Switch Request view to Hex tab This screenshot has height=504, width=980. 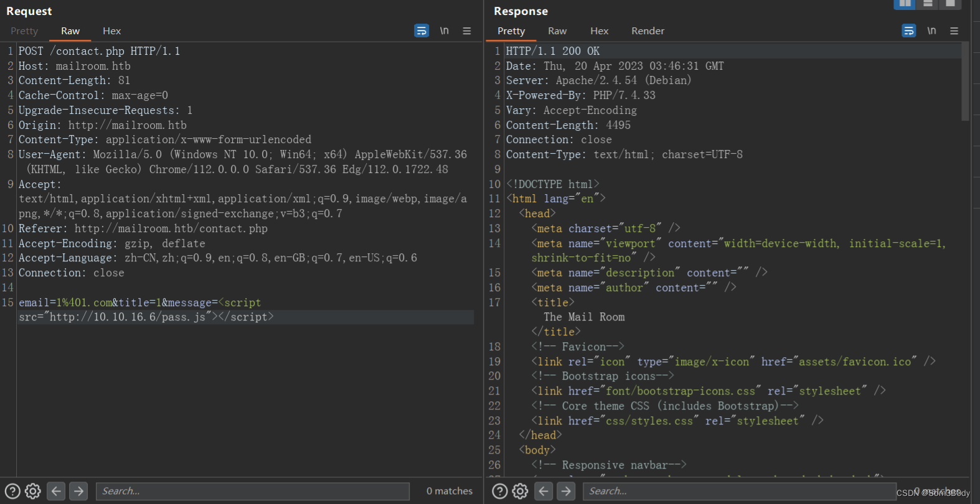pos(112,31)
